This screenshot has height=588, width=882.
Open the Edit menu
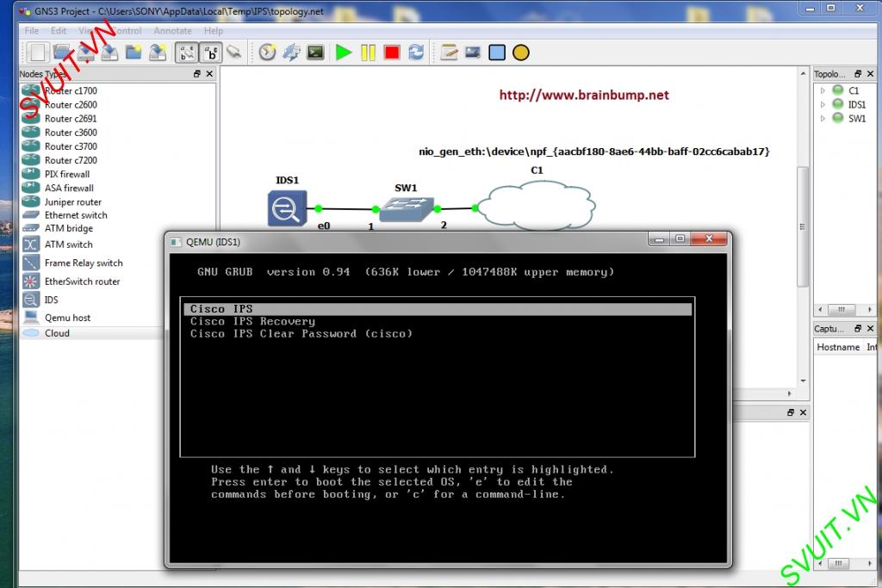click(59, 30)
